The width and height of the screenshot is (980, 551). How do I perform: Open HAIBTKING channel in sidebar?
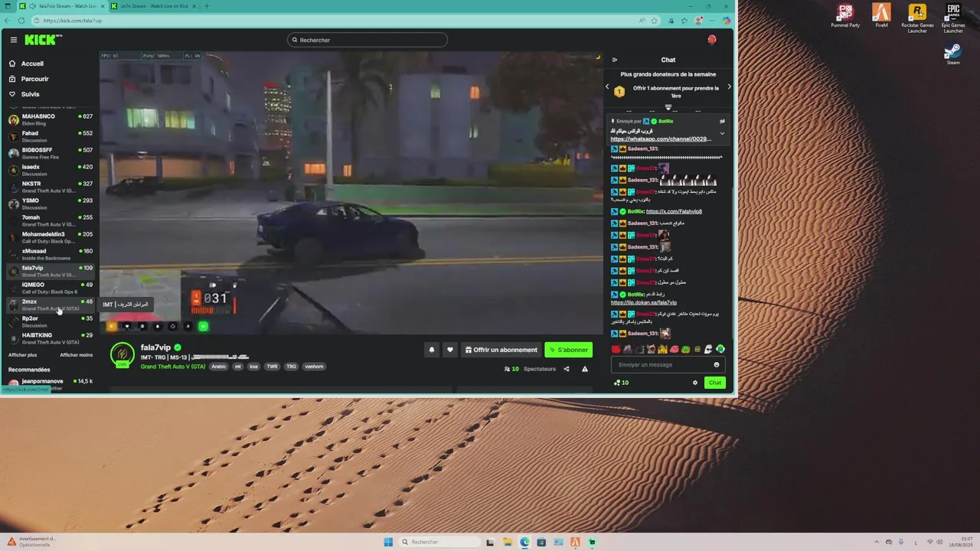[50, 338]
